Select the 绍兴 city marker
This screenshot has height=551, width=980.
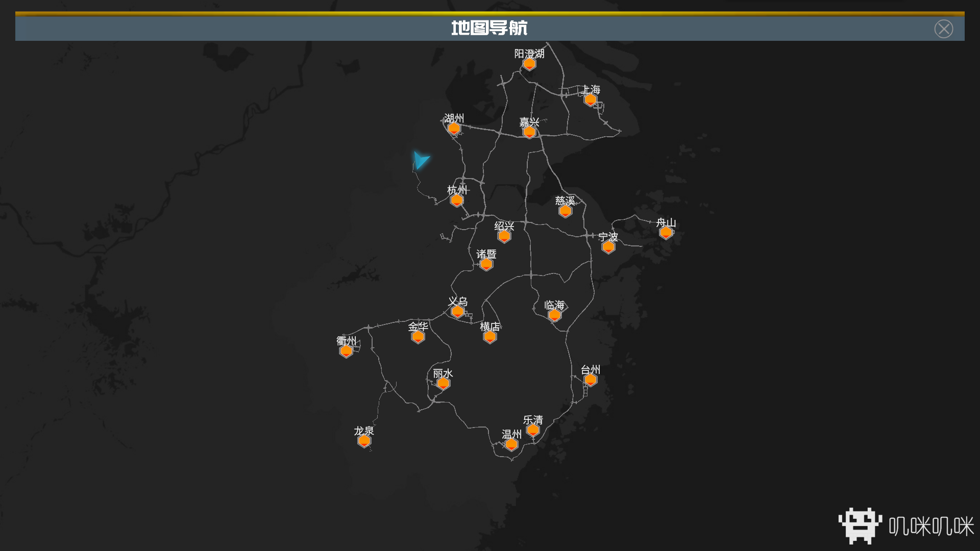(x=504, y=236)
